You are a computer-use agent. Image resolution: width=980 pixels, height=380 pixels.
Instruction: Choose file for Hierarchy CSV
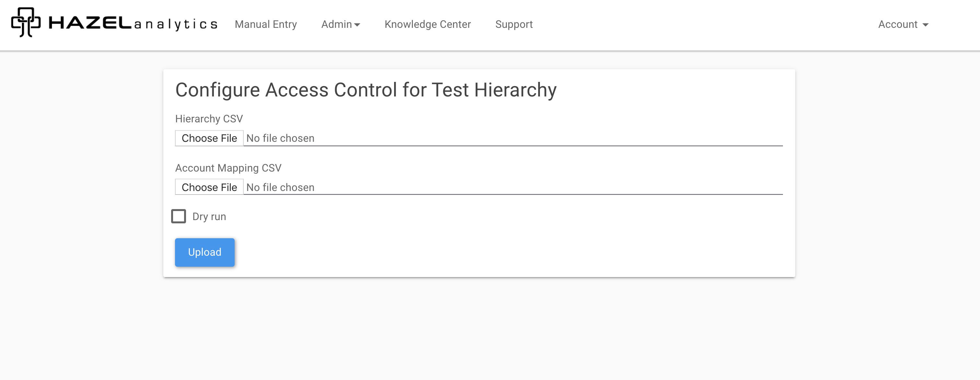(x=209, y=138)
